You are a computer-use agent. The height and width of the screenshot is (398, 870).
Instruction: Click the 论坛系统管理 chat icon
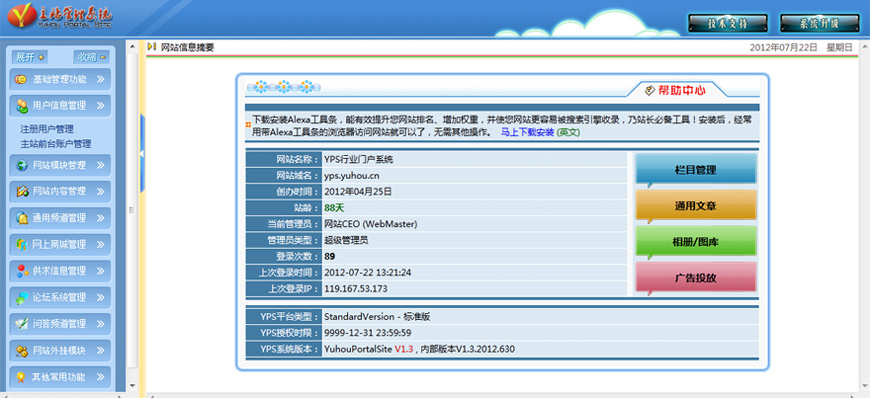tap(22, 298)
